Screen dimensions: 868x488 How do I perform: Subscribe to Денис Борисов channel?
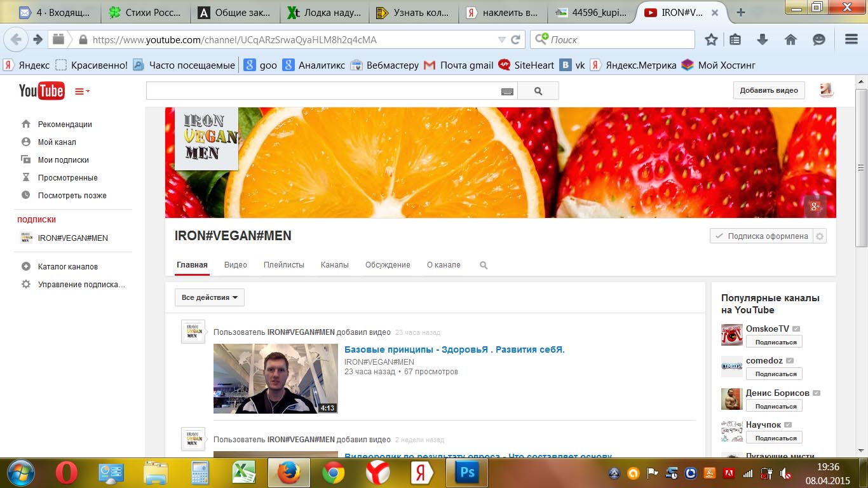click(x=774, y=406)
